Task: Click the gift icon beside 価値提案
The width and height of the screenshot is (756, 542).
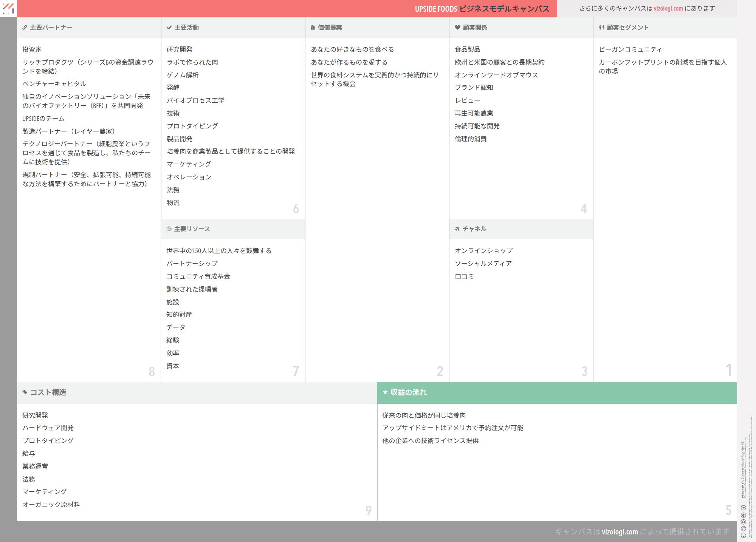Action: tap(313, 28)
